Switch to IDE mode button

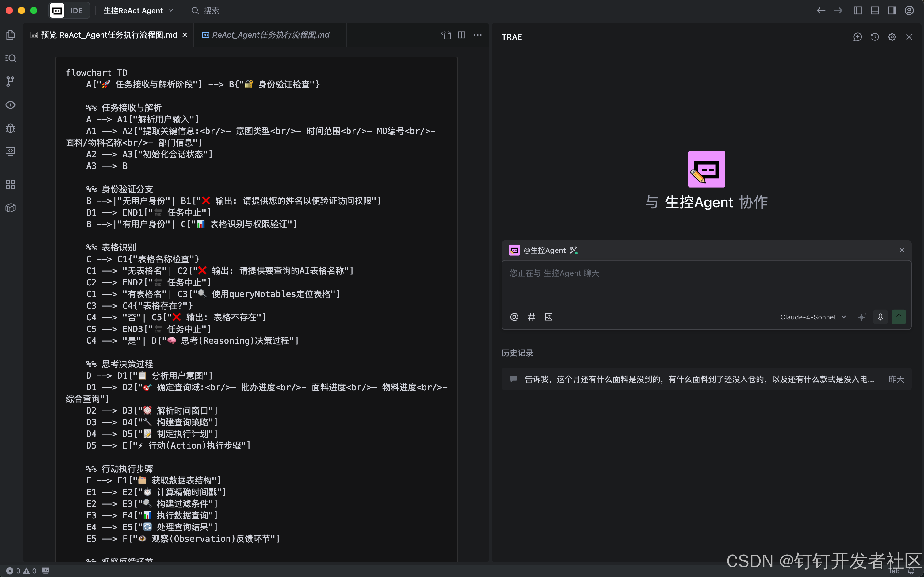coord(77,10)
